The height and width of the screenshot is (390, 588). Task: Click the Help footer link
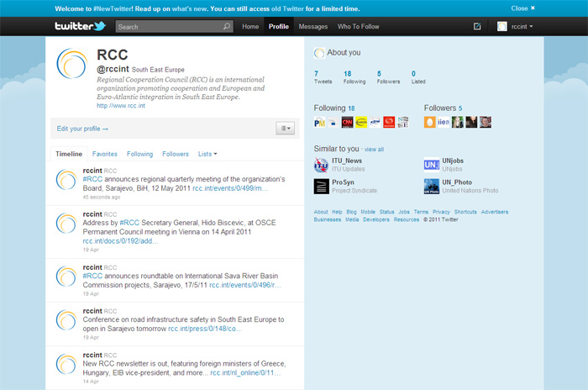pos(337,212)
